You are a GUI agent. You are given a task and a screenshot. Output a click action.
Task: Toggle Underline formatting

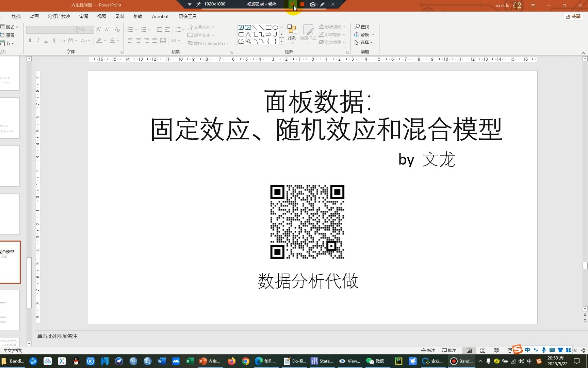(x=46, y=41)
